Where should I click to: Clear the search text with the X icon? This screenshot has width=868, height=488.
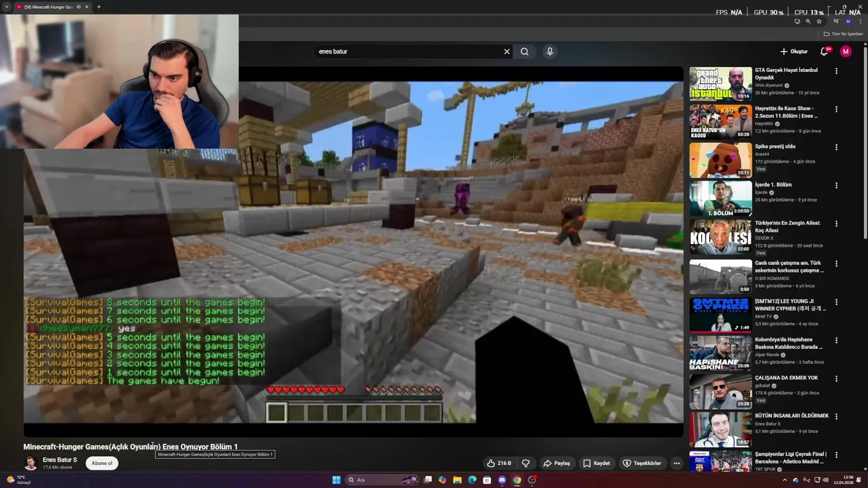coord(507,52)
